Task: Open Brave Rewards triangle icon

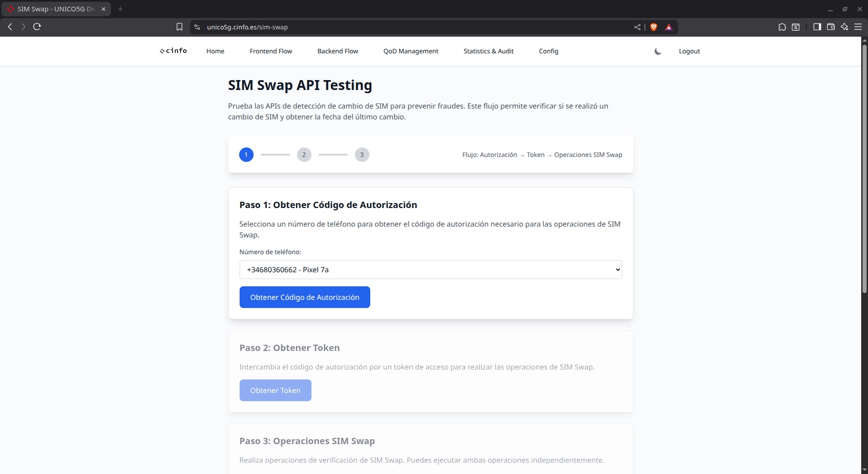Action: pyautogui.click(x=669, y=27)
